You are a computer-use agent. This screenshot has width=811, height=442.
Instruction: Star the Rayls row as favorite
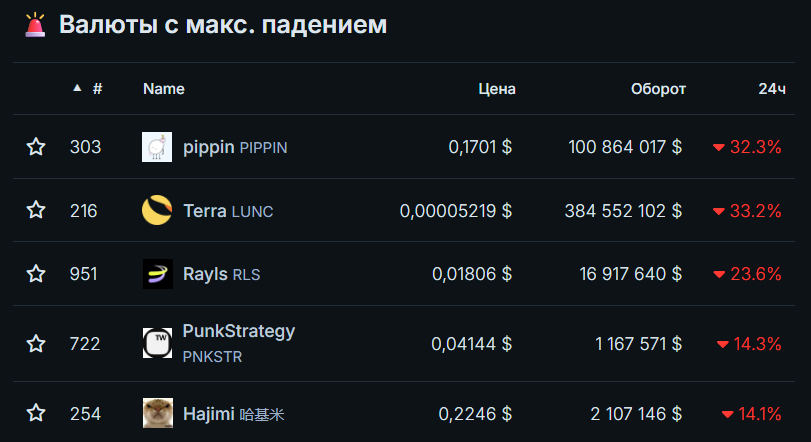[36, 274]
